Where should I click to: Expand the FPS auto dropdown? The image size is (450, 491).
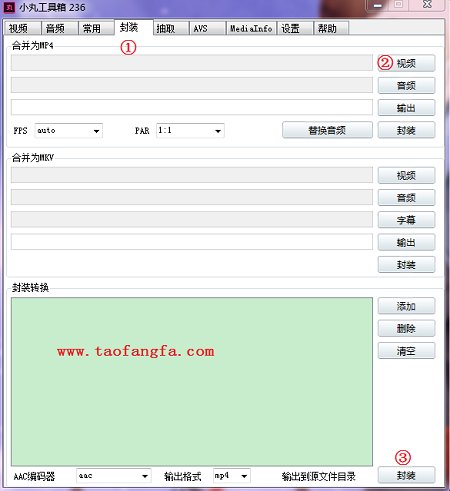pos(69,130)
